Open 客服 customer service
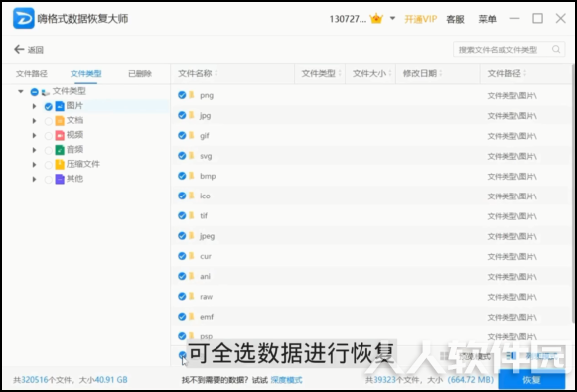 tap(455, 19)
